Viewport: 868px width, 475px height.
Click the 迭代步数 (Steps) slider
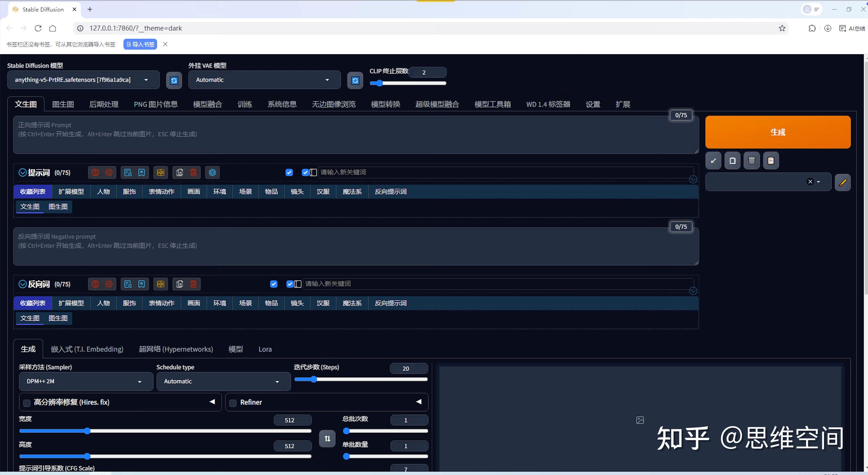pos(361,379)
